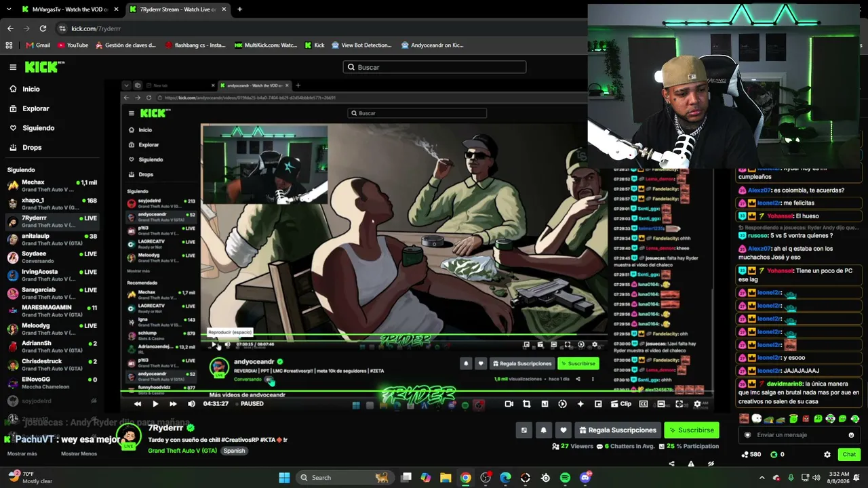Skip forward with the fast-forward control
The width and height of the screenshot is (868, 488).
pyautogui.click(x=173, y=404)
